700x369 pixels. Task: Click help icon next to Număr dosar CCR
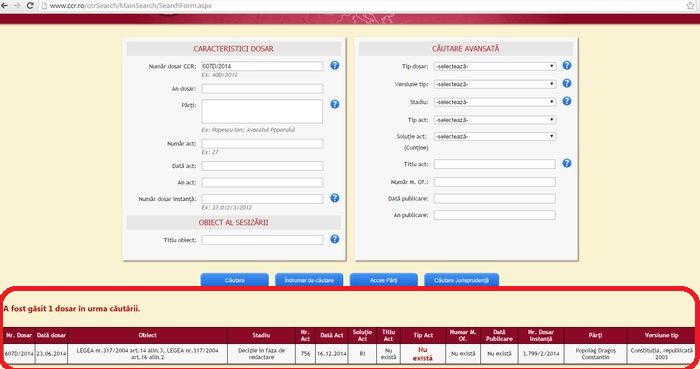pos(334,66)
